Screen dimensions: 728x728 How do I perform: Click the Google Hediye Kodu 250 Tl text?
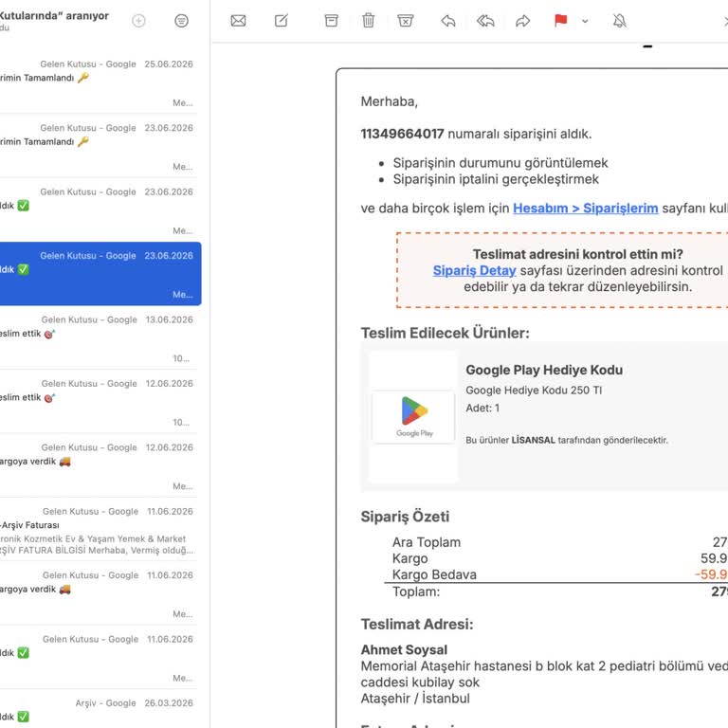[534, 391]
